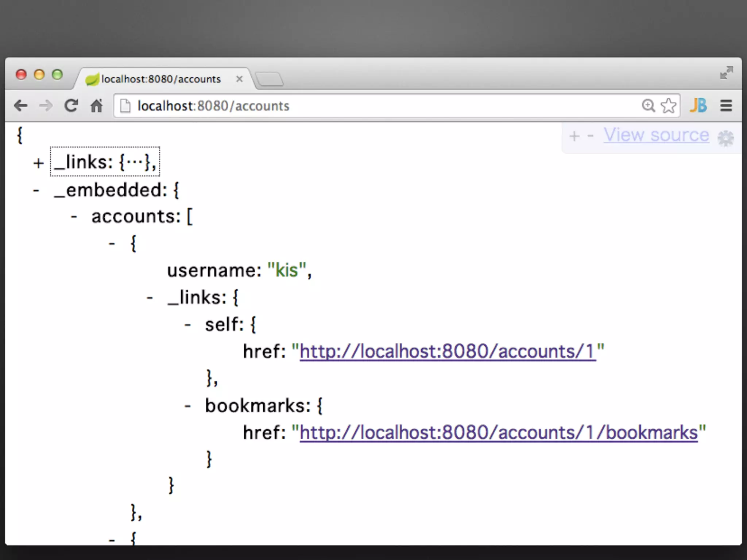Go to the home page icon
The image size is (747, 560).
97,106
